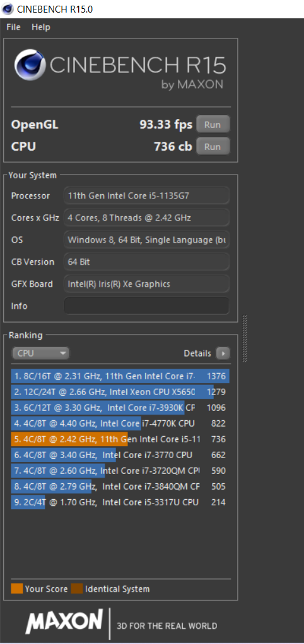This screenshot has width=304, height=644.
Task: Click the 93.33 fps OpenGL result
Action: 166,124
